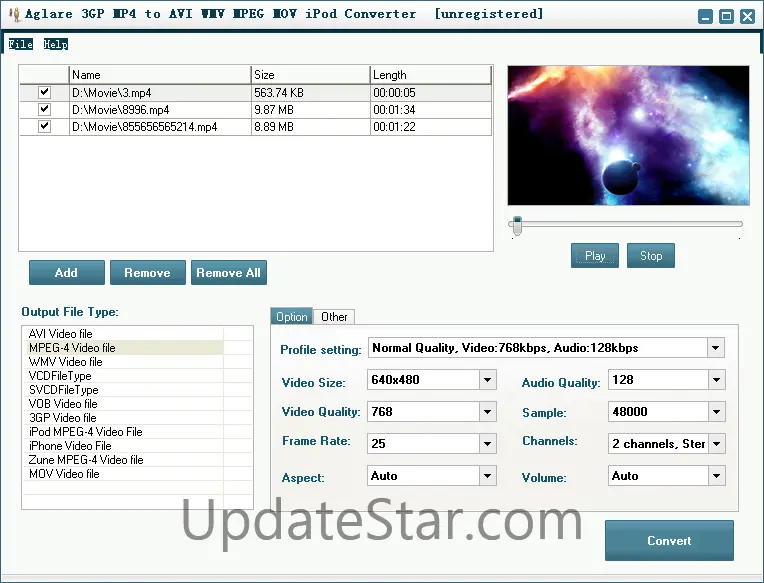Play the video preview
The image size is (764, 583).
(595, 256)
